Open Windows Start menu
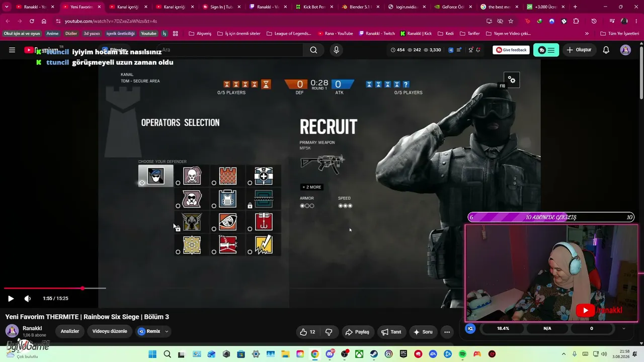 [152, 354]
